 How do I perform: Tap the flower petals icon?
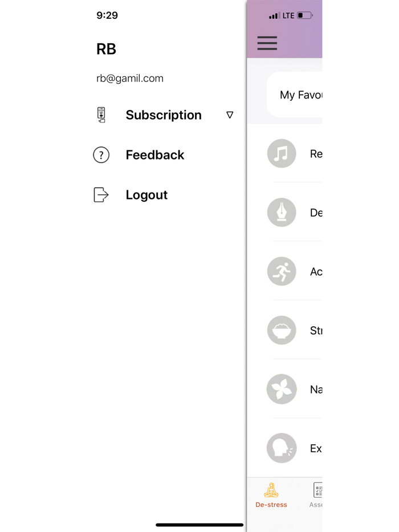282,390
